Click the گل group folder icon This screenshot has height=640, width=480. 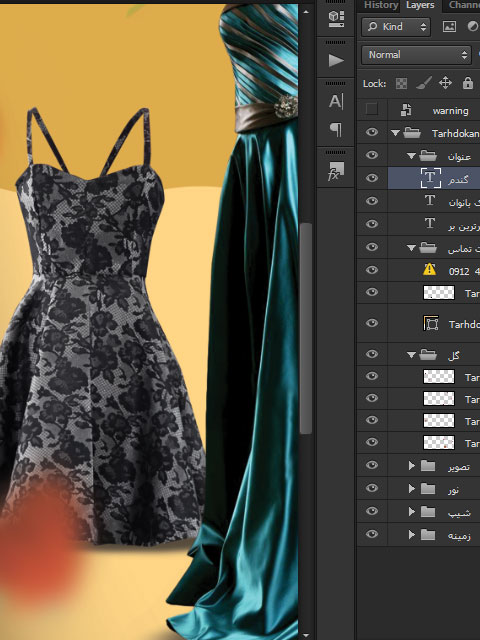[x=428, y=354]
